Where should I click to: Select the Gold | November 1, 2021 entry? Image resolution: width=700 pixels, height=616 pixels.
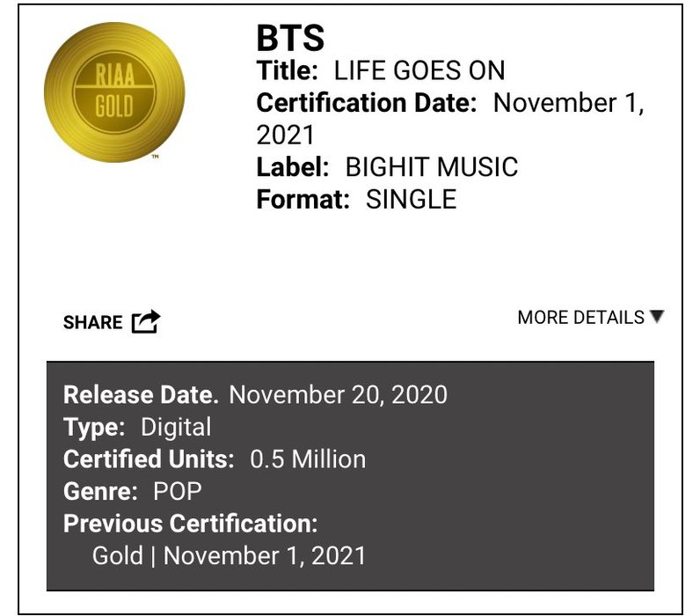[229, 555]
